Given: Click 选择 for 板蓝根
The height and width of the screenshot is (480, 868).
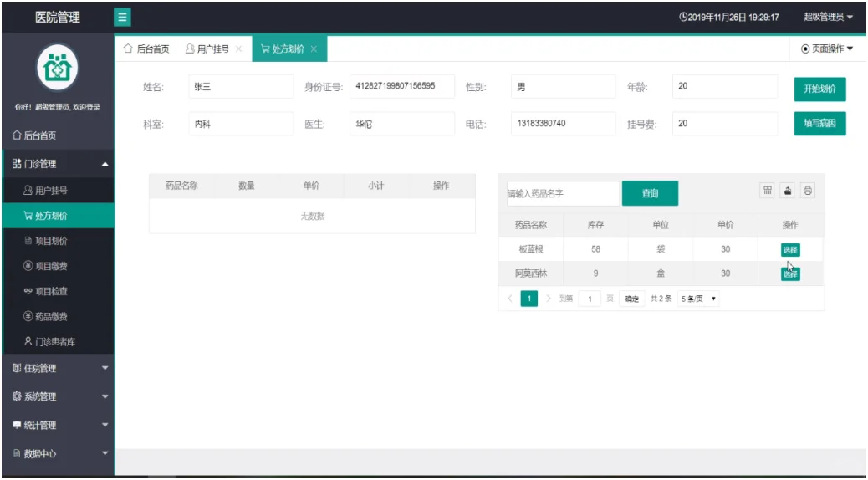Looking at the screenshot, I should (x=790, y=250).
